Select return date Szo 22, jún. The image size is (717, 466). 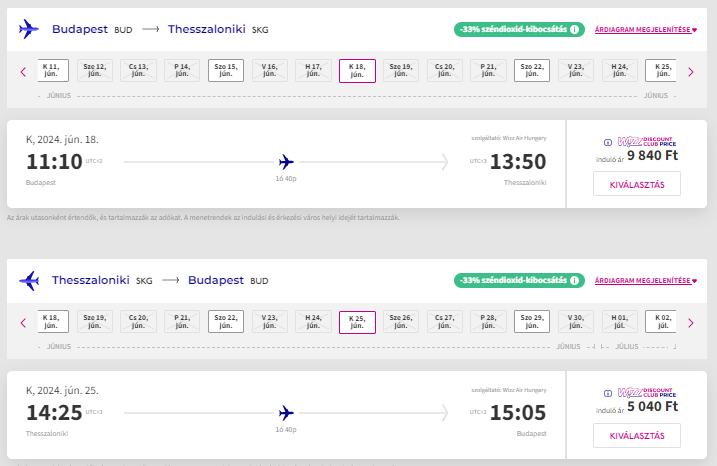click(226, 321)
